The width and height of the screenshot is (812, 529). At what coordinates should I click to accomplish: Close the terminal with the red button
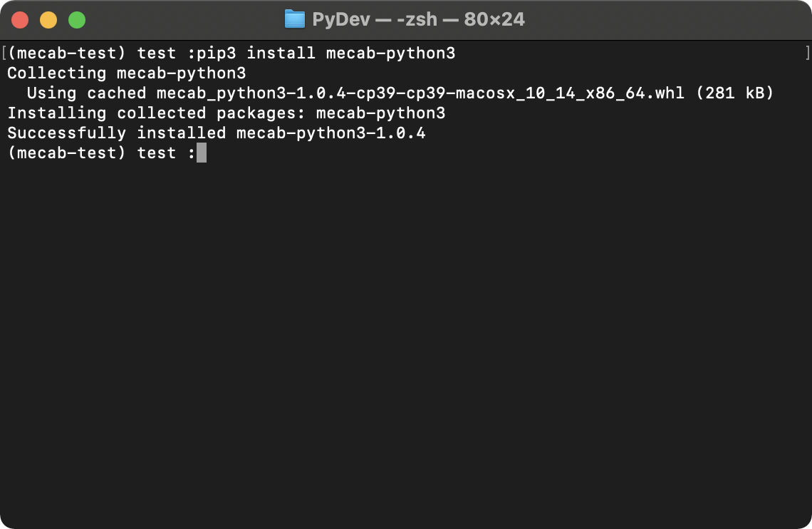tap(20, 20)
